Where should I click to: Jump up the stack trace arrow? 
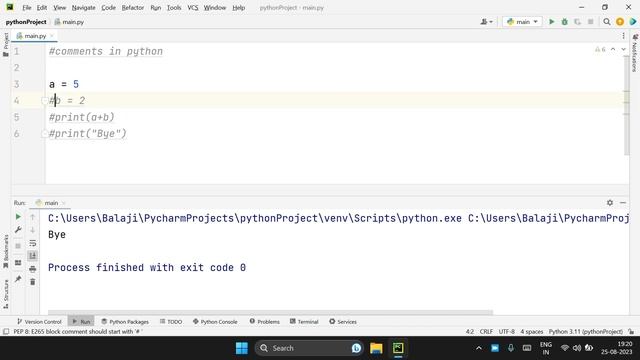[33, 217]
